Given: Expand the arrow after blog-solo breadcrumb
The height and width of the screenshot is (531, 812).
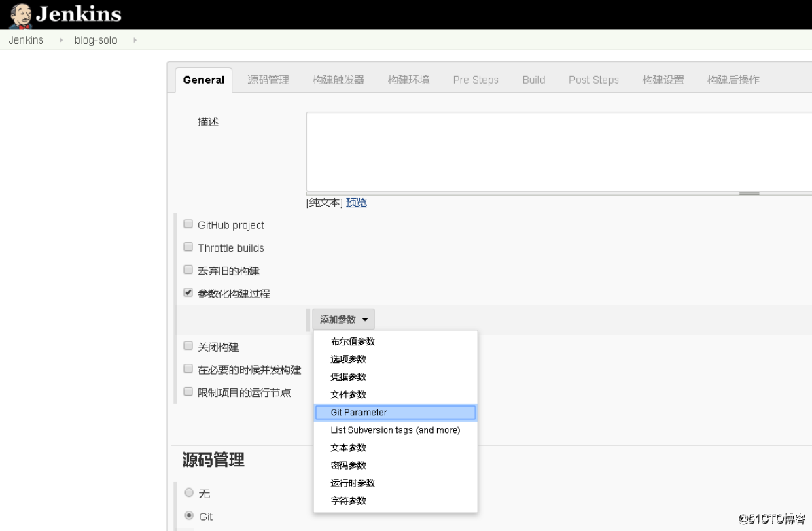Looking at the screenshot, I should [135, 40].
